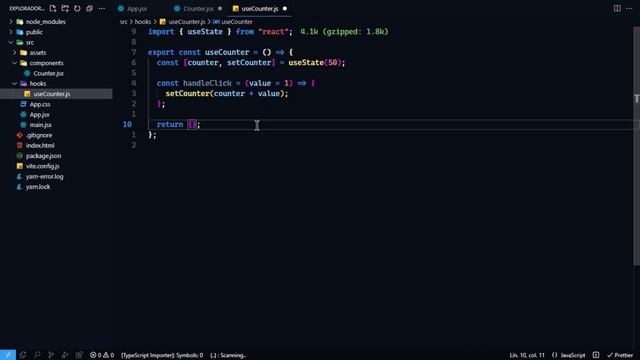The image size is (640, 360).
Task: Select the useCounter.js tab
Action: pyautogui.click(x=260, y=9)
